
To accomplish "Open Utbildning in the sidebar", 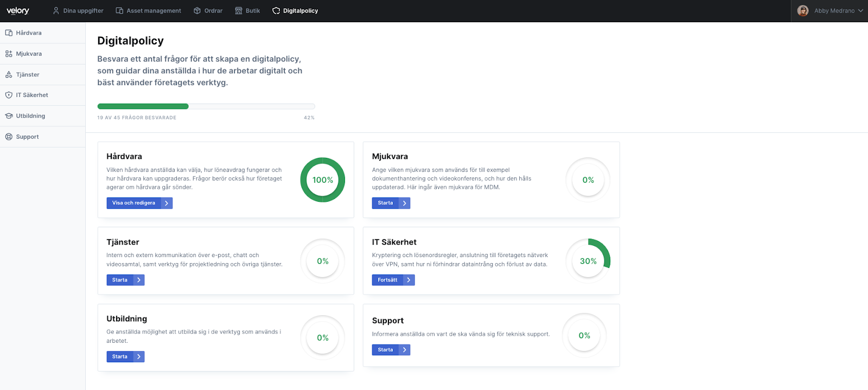I will [x=42, y=116].
